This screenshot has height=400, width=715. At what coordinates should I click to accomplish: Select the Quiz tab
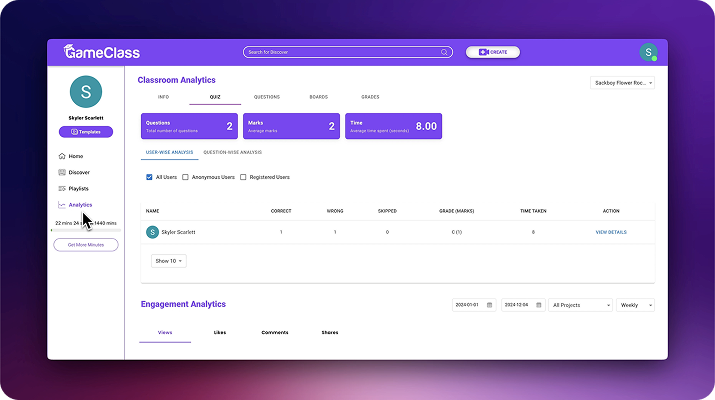[215, 97]
